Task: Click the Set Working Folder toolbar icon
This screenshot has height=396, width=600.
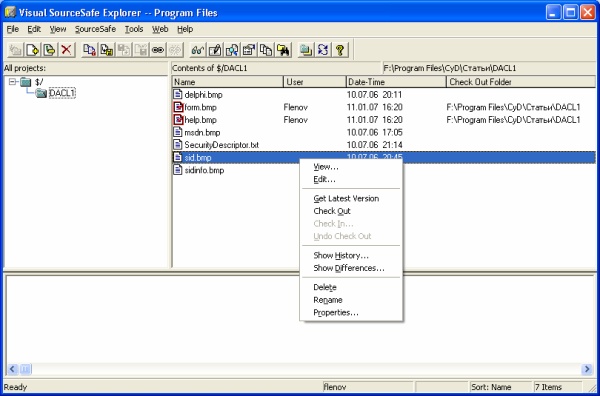Action: [306, 50]
